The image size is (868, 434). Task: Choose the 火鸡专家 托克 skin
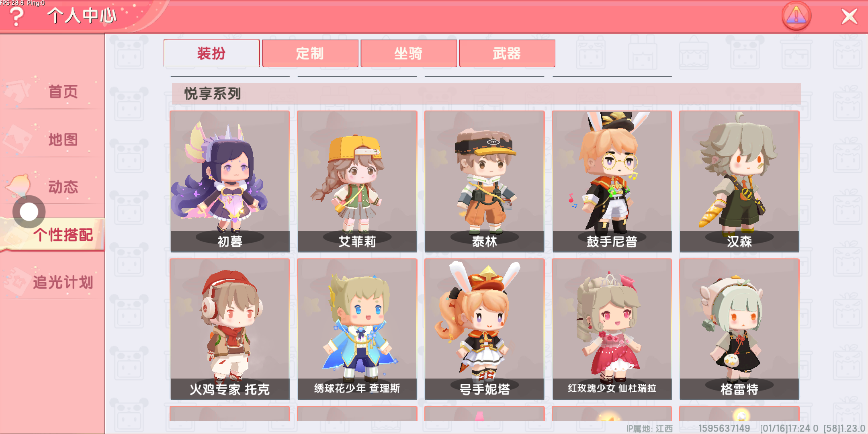(x=230, y=329)
